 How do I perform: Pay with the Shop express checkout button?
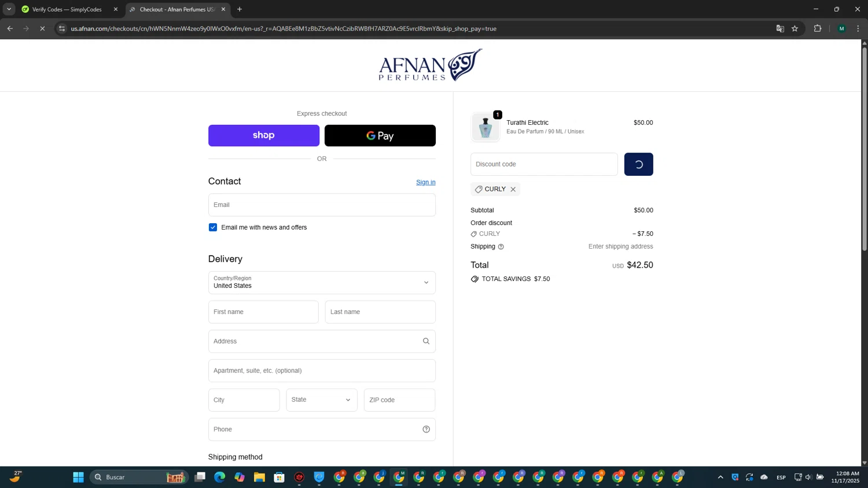coord(263,135)
